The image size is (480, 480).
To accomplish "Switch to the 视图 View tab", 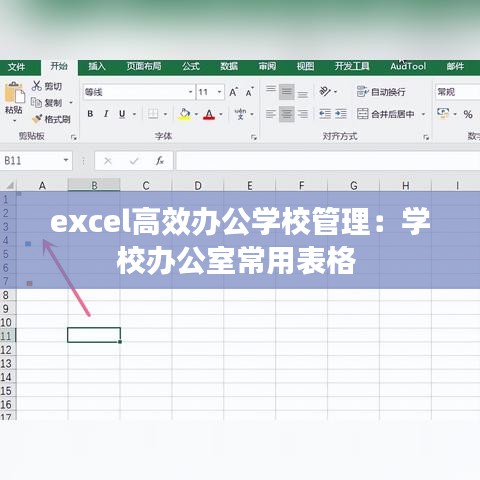I will click(x=305, y=66).
